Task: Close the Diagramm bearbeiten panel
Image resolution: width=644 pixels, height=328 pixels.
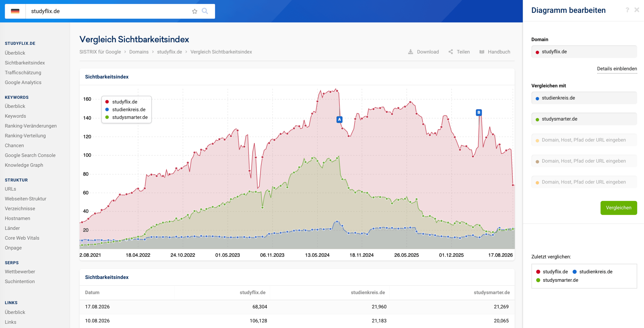Action: point(637,10)
